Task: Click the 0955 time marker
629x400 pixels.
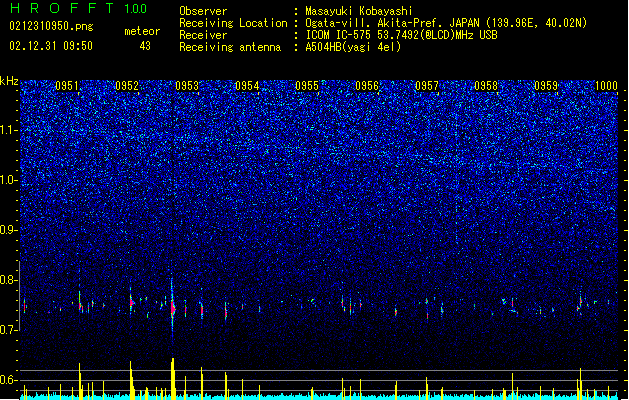Action: [x=307, y=86]
